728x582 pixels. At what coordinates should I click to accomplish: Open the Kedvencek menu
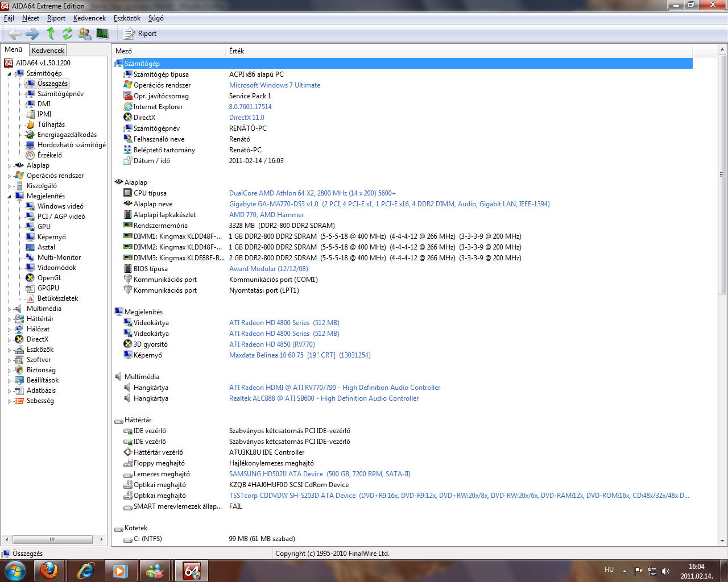[89, 18]
